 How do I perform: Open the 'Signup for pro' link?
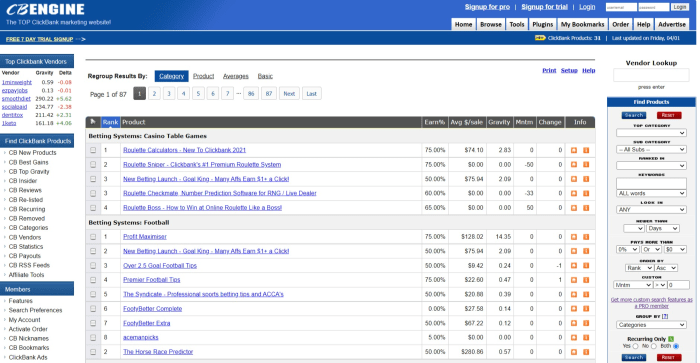487,7
